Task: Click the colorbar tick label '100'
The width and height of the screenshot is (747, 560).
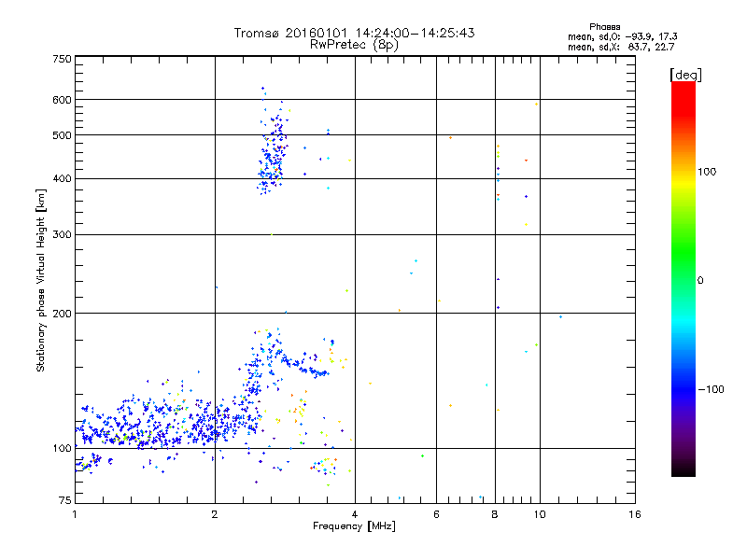Action: (707, 172)
